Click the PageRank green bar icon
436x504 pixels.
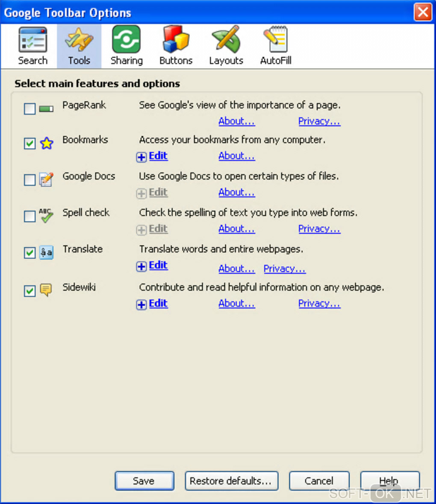46,109
